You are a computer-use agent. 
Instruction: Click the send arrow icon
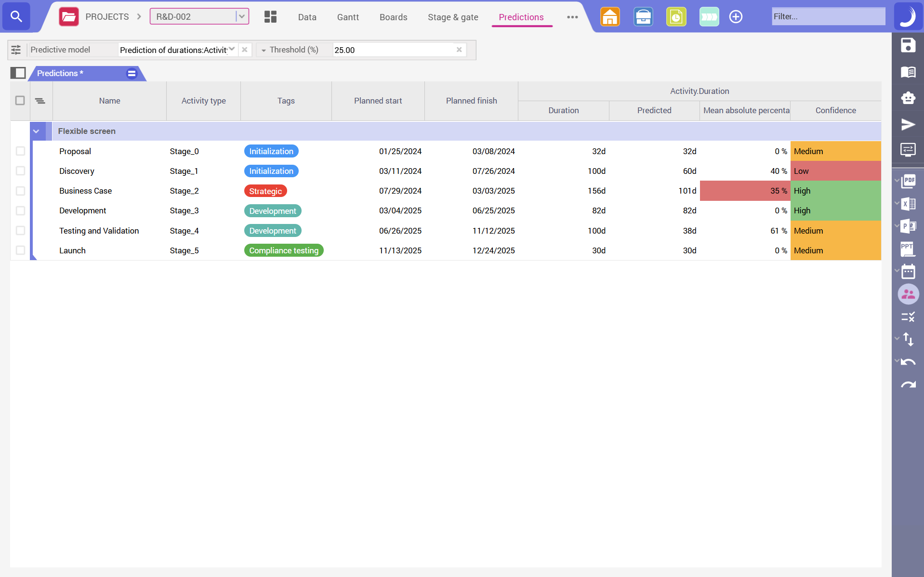tap(908, 124)
